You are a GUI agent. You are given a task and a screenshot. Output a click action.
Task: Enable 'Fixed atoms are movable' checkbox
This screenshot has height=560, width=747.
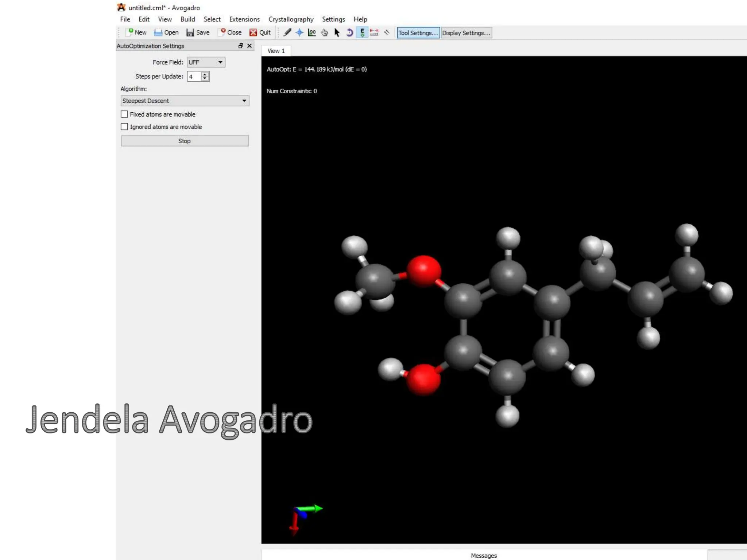click(124, 114)
